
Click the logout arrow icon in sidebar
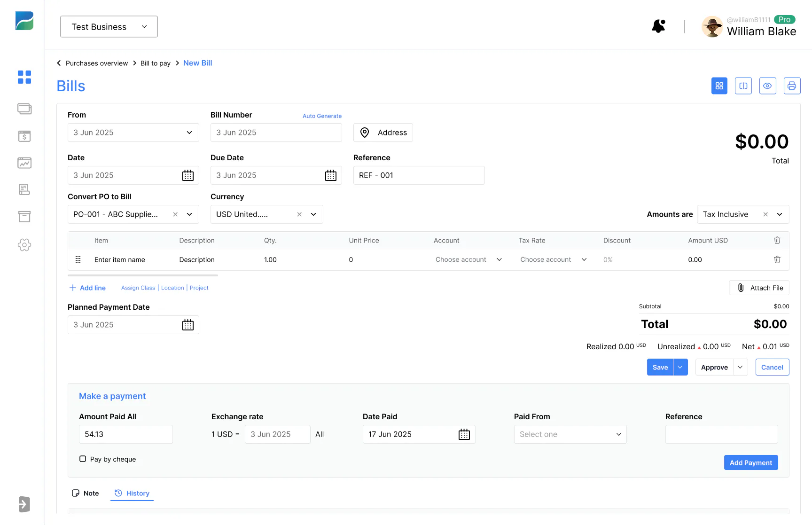[24, 504]
